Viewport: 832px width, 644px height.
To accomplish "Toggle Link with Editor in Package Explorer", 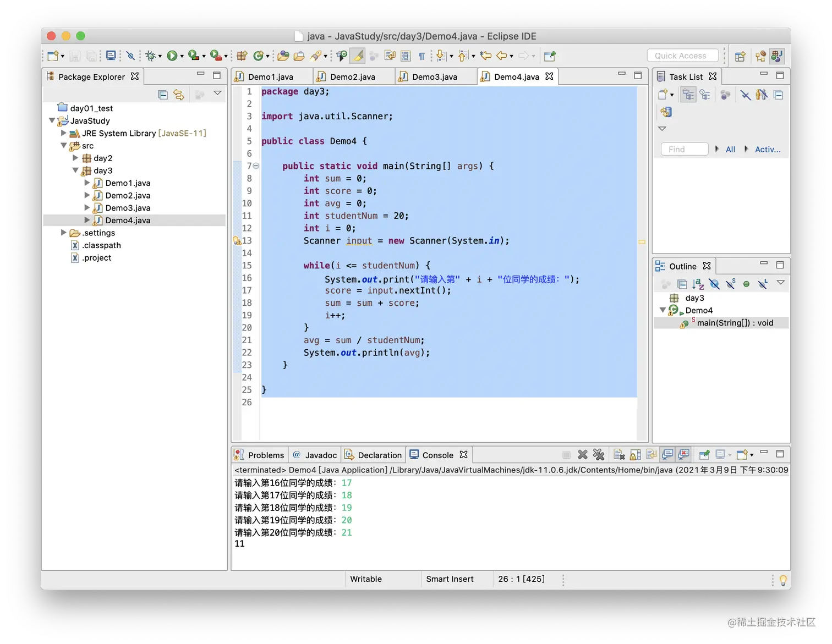I will (x=179, y=95).
